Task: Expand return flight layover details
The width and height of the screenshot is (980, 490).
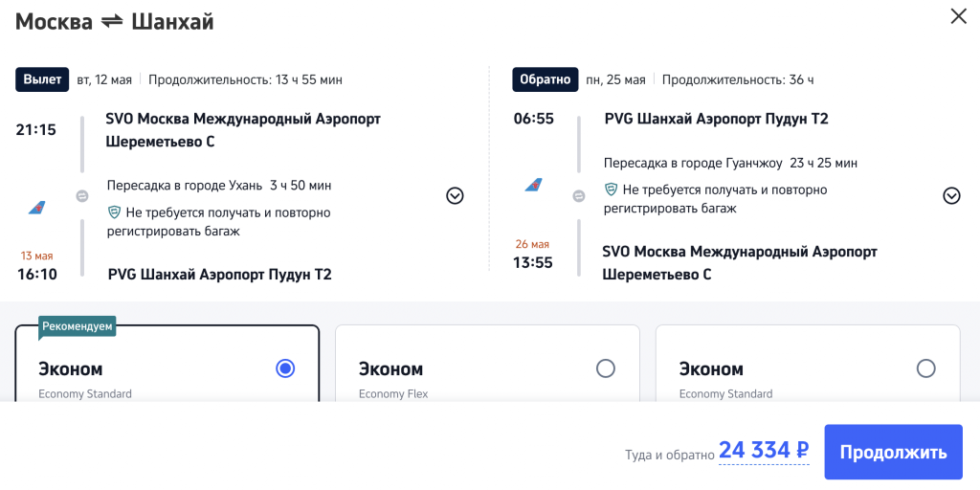Action: tap(951, 196)
